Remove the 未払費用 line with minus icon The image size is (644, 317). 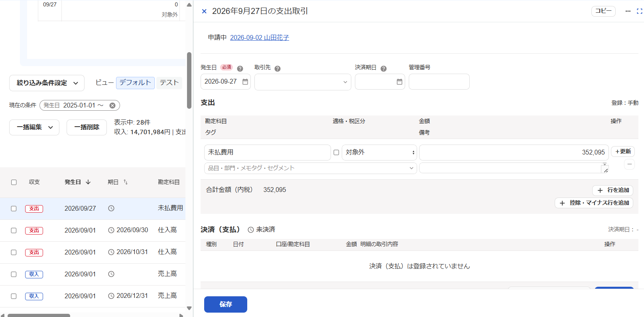[x=630, y=164]
